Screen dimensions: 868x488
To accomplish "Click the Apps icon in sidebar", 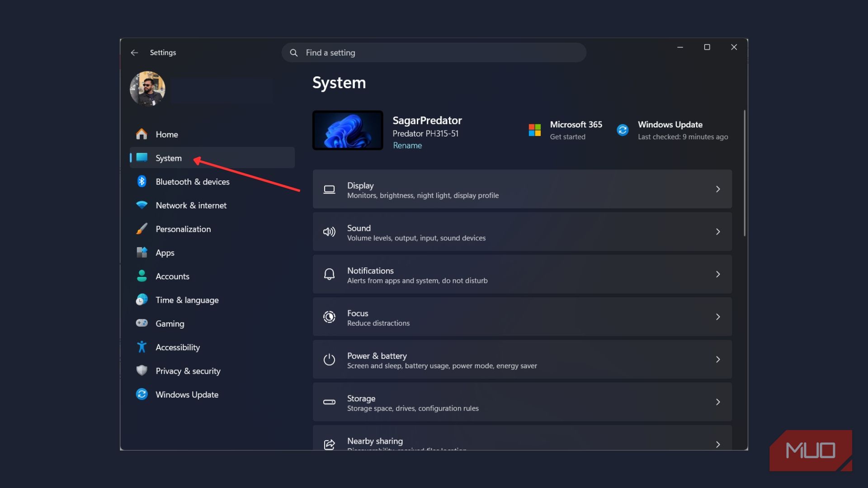I will [x=142, y=253].
